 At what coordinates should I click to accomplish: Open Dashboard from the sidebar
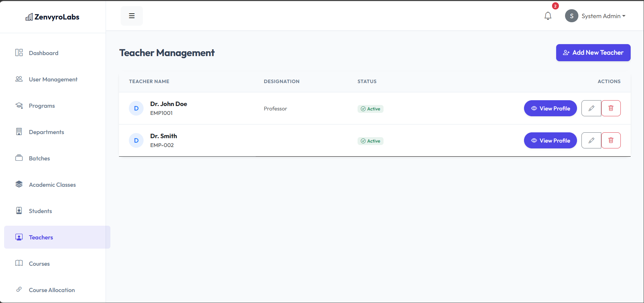(x=43, y=53)
